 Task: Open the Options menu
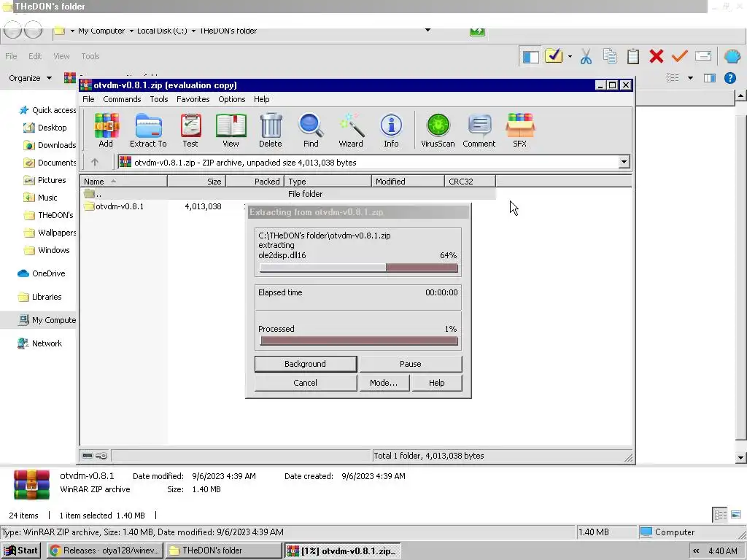232,99
